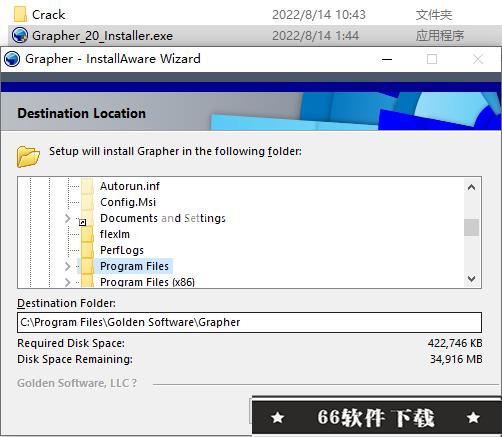Click the Autorun.inf folder icon

click(87, 186)
